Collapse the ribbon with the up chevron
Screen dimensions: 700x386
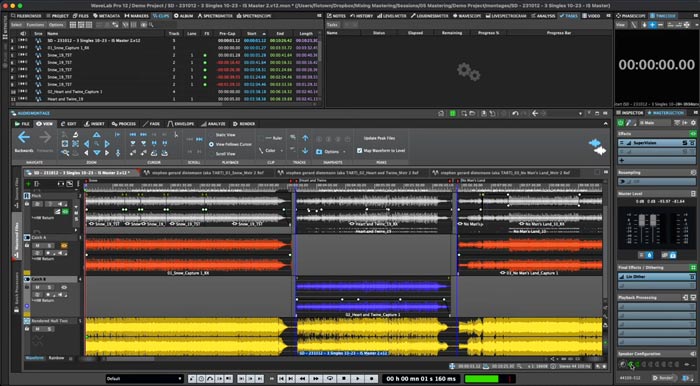point(605,124)
